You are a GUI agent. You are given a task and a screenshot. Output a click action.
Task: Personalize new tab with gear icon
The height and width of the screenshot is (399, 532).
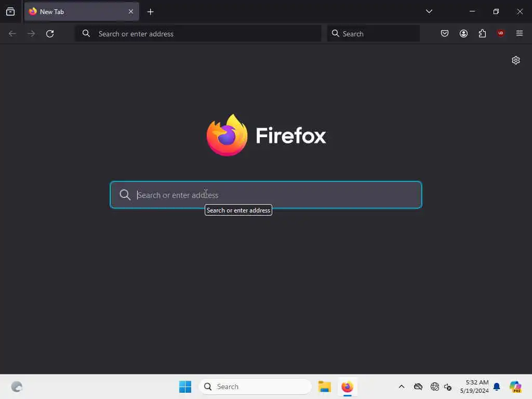click(516, 60)
